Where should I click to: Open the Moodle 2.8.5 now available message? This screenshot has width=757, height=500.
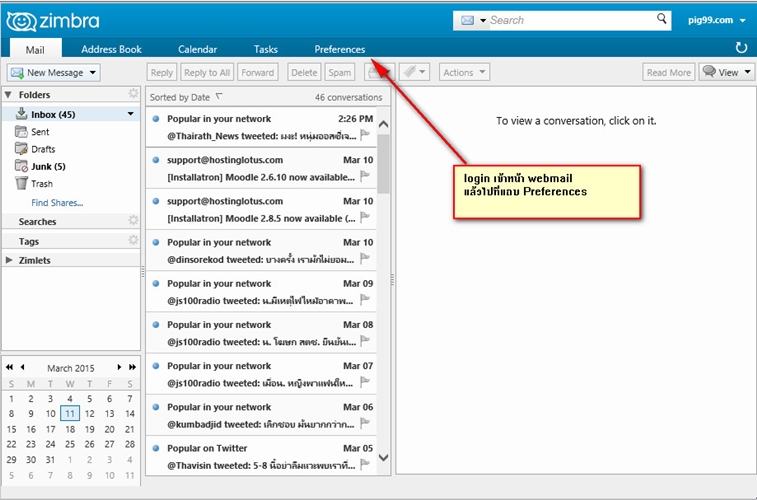point(261,209)
